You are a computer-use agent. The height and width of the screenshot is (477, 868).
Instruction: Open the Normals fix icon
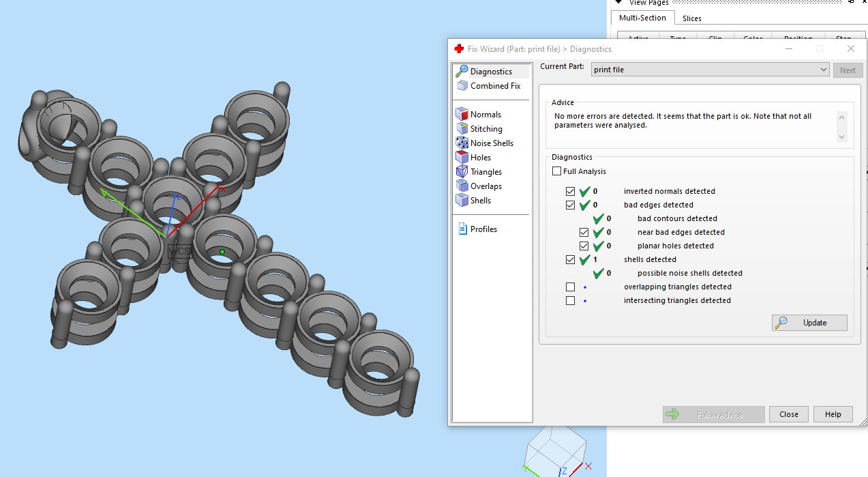462,114
